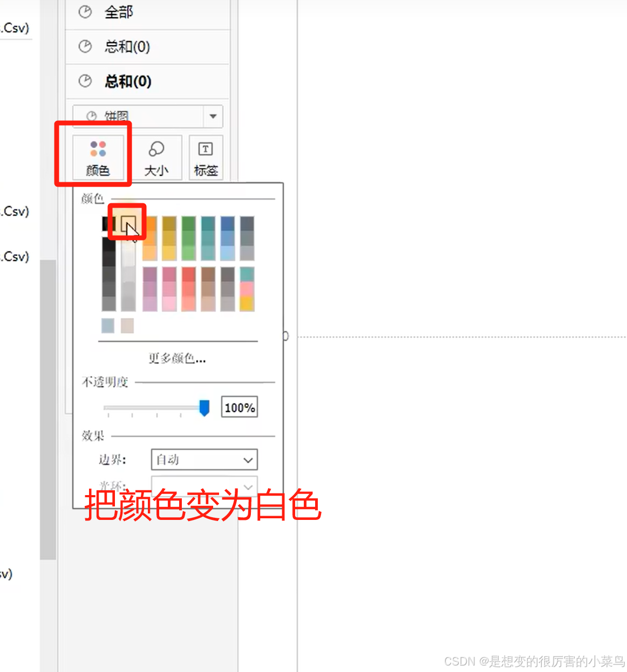Image resolution: width=627 pixels, height=672 pixels.
Task: Pick the darkest green swatch
Action: (189, 224)
